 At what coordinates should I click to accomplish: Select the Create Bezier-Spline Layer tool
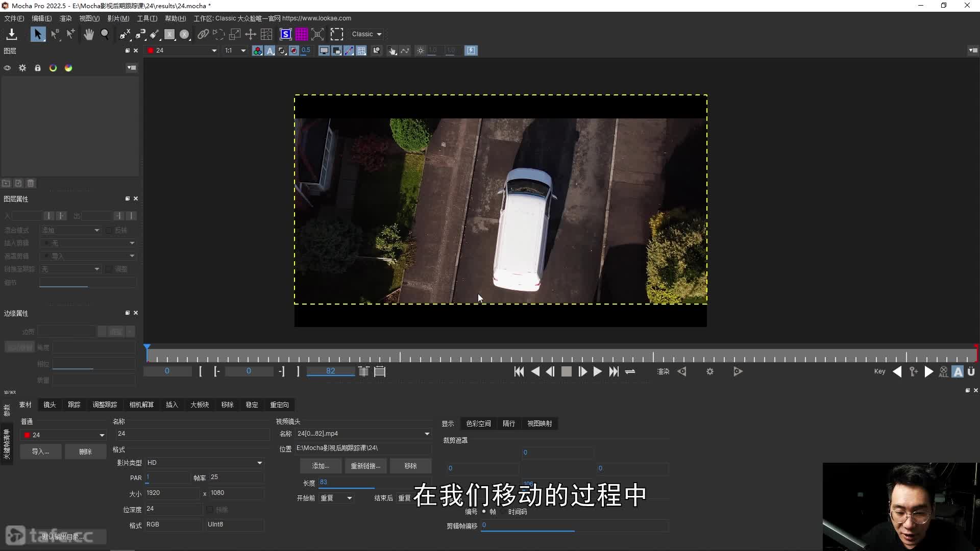(x=140, y=34)
